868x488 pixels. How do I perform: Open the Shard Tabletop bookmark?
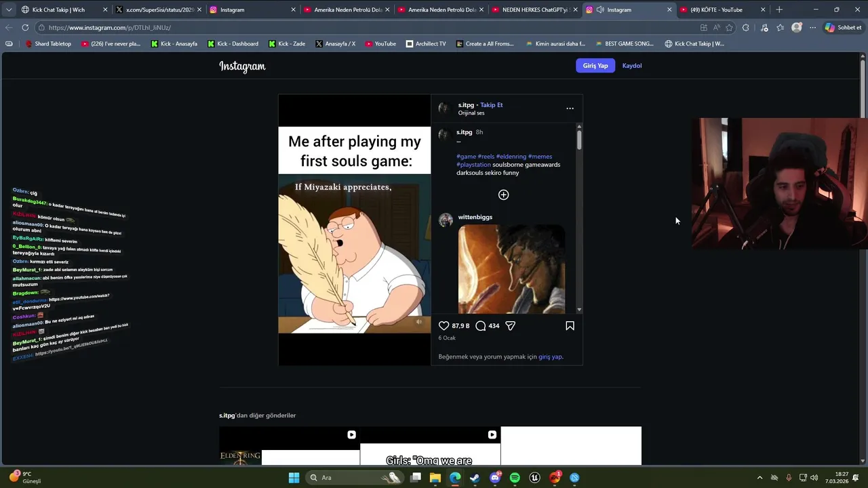47,43
